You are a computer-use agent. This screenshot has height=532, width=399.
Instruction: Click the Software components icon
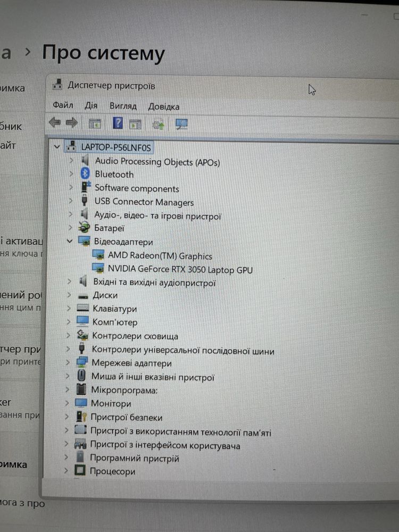pos(86,187)
